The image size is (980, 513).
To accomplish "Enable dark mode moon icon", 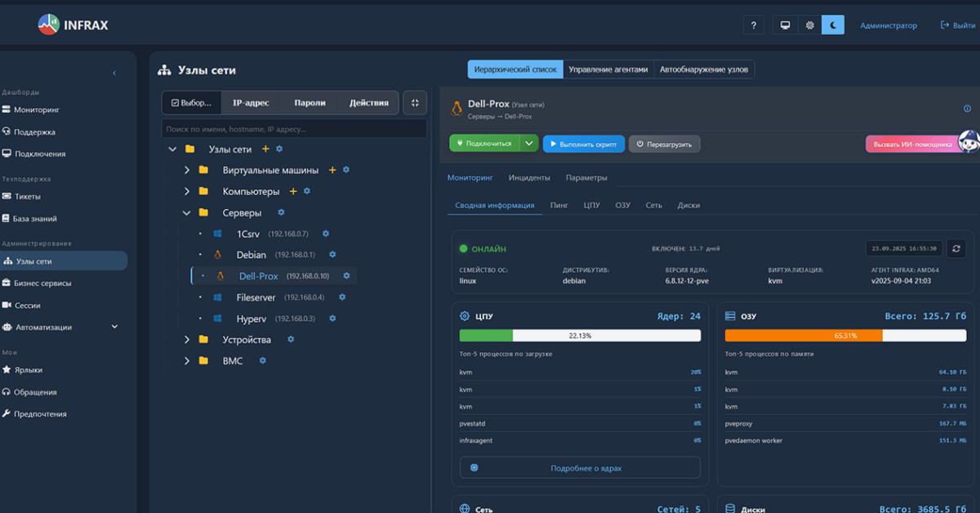I will [x=833, y=25].
